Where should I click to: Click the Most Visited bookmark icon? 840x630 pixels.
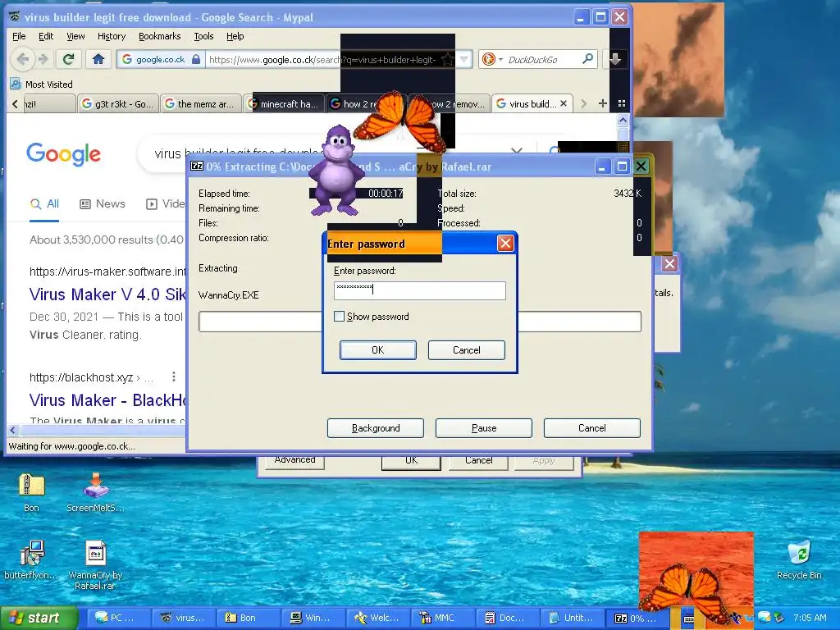click(x=16, y=84)
